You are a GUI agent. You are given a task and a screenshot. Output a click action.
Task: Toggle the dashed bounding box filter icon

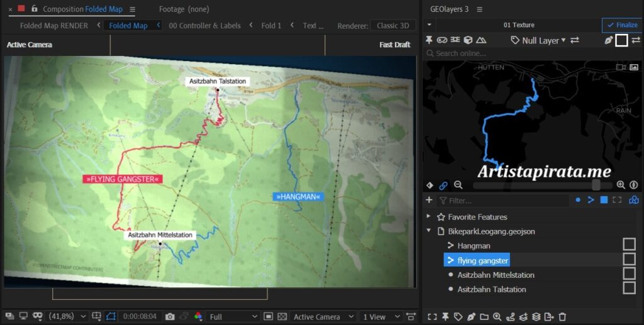click(x=617, y=201)
